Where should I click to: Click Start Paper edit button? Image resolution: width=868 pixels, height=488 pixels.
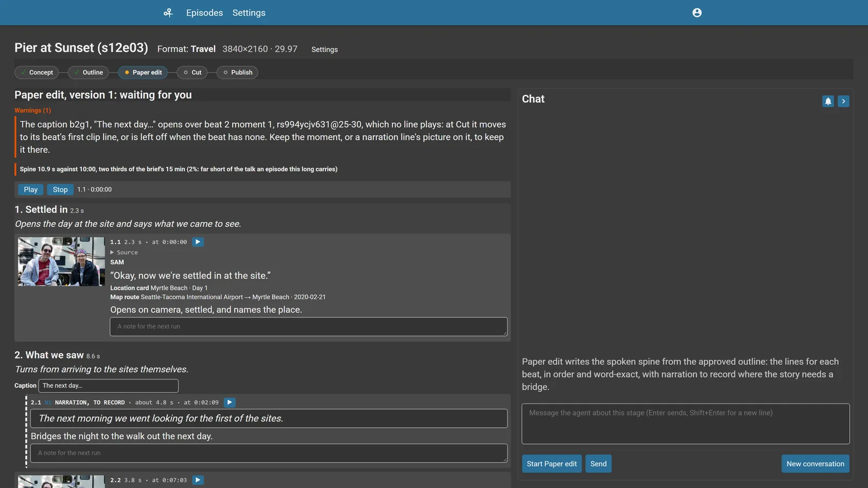(552, 464)
